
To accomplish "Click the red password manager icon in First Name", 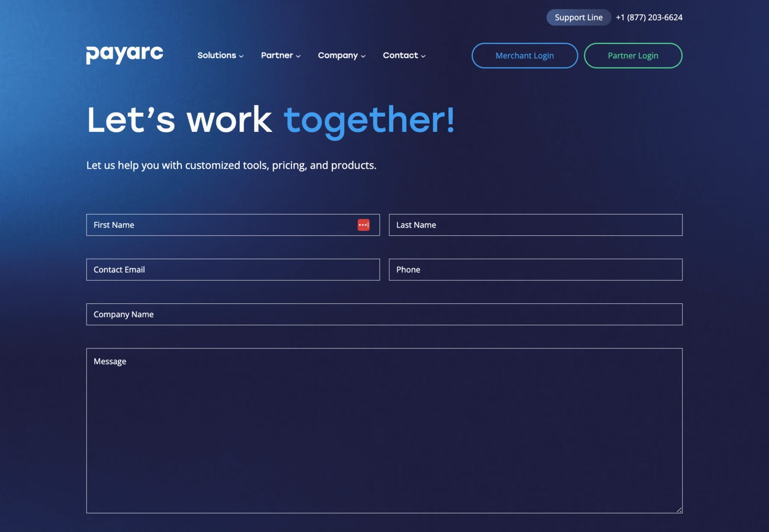I will point(363,225).
